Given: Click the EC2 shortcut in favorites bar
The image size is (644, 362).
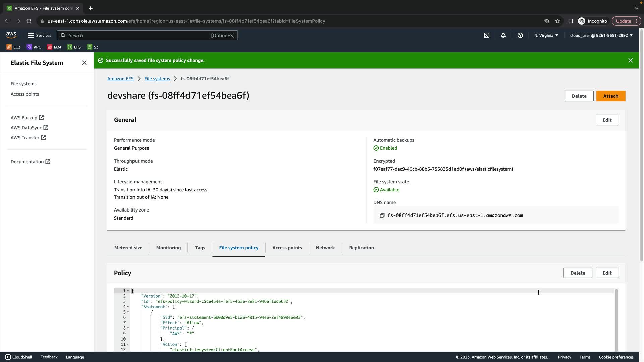Looking at the screenshot, I should 13,47.
